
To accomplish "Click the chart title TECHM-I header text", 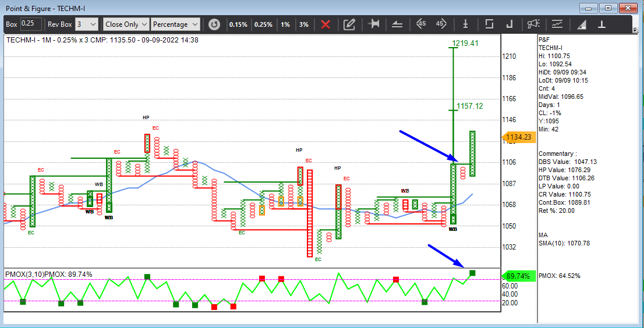I will coord(102,40).
